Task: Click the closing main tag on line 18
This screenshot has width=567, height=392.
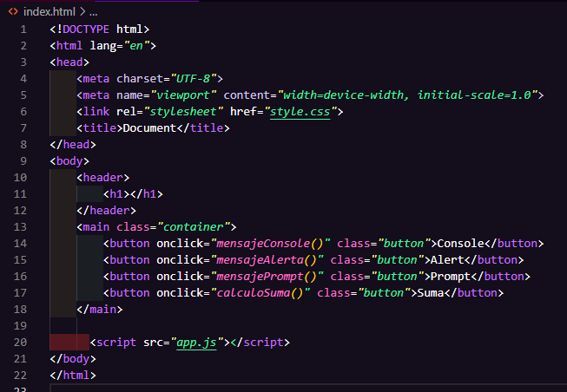Action: [100, 310]
